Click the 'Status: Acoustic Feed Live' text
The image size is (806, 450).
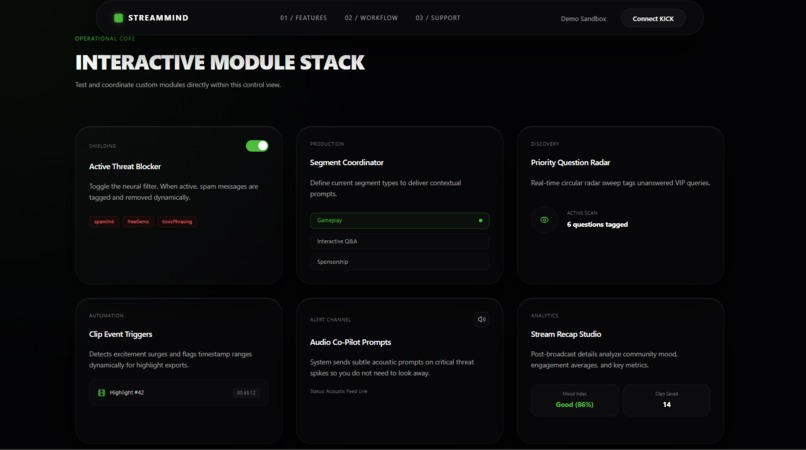coord(338,391)
